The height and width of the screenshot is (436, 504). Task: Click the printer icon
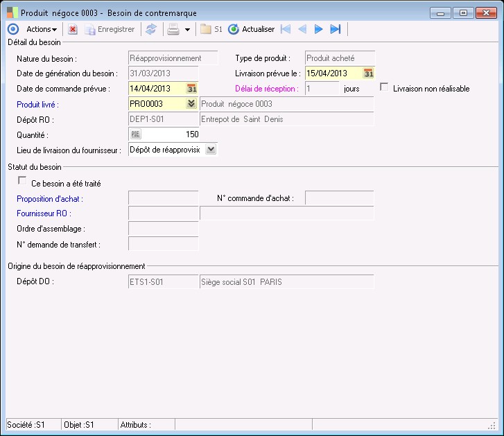click(x=173, y=29)
